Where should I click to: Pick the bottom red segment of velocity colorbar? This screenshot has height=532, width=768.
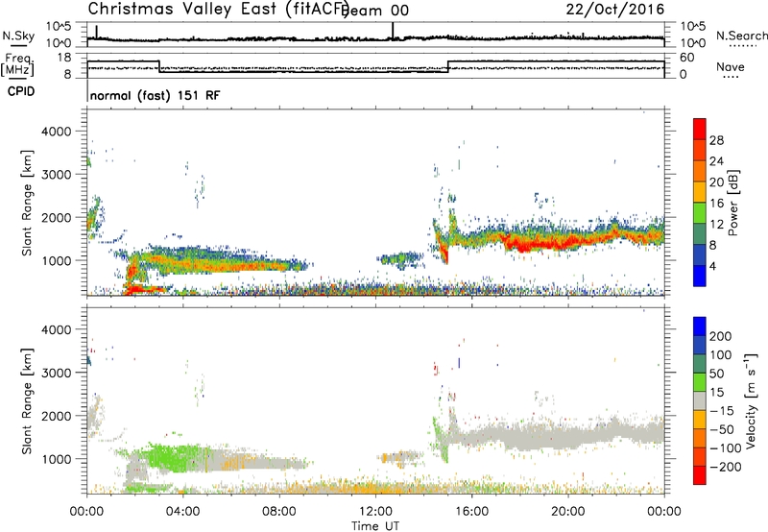[x=700, y=475]
